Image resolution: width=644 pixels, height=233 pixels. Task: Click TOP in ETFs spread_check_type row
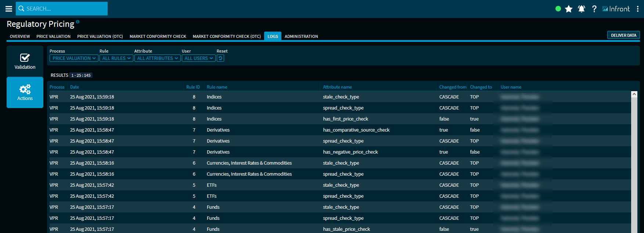(474, 196)
